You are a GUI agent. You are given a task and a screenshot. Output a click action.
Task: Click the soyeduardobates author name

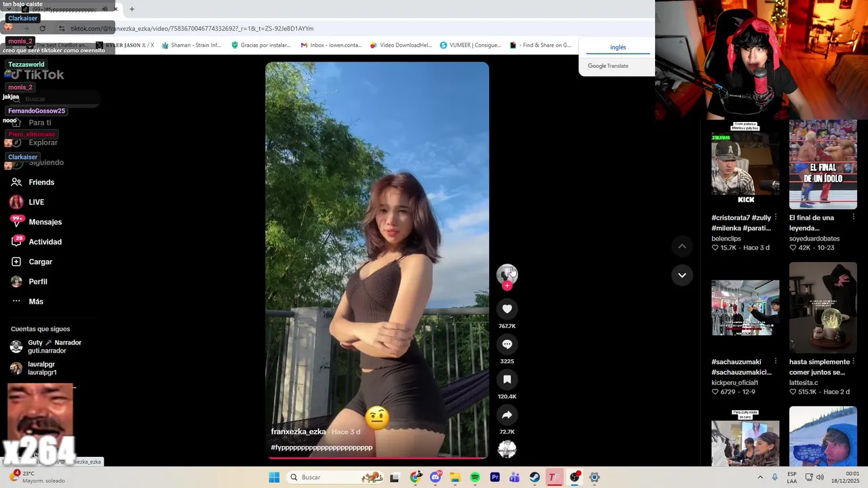pos(814,239)
